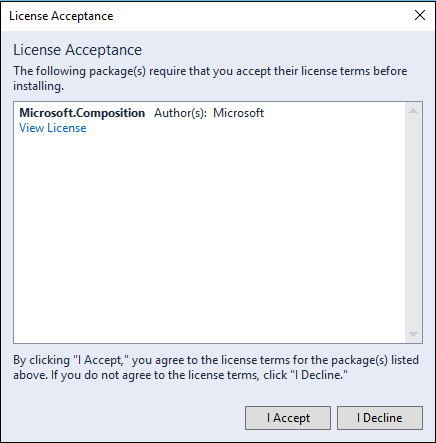Open the View License link
Viewport: 436px width, 443px height.
(53, 128)
